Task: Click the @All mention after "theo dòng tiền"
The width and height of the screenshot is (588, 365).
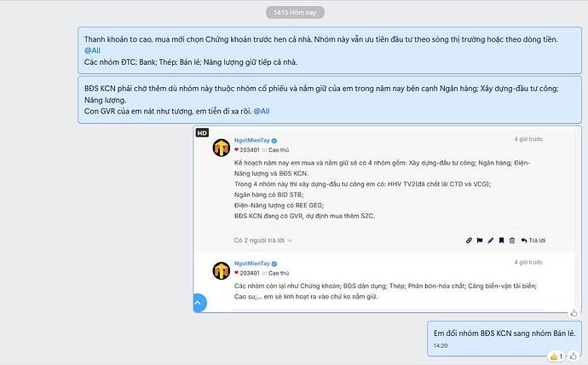Action: click(92, 50)
